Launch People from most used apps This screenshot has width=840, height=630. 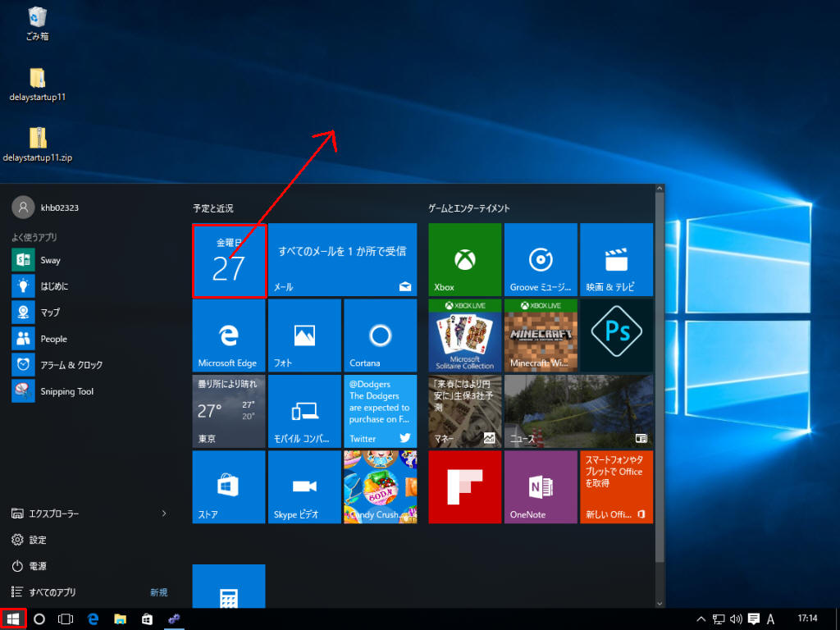coord(91,339)
